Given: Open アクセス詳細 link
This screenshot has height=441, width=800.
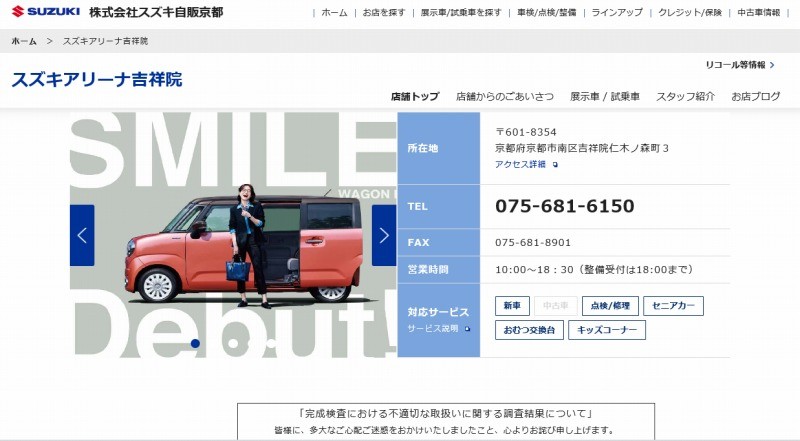Looking at the screenshot, I should [520, 164].
